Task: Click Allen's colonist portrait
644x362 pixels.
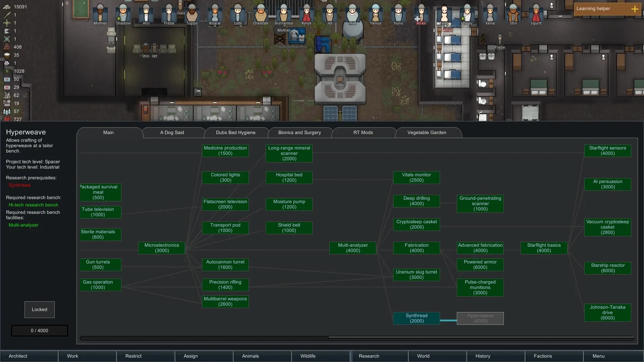Action: [x=421, y=14]
